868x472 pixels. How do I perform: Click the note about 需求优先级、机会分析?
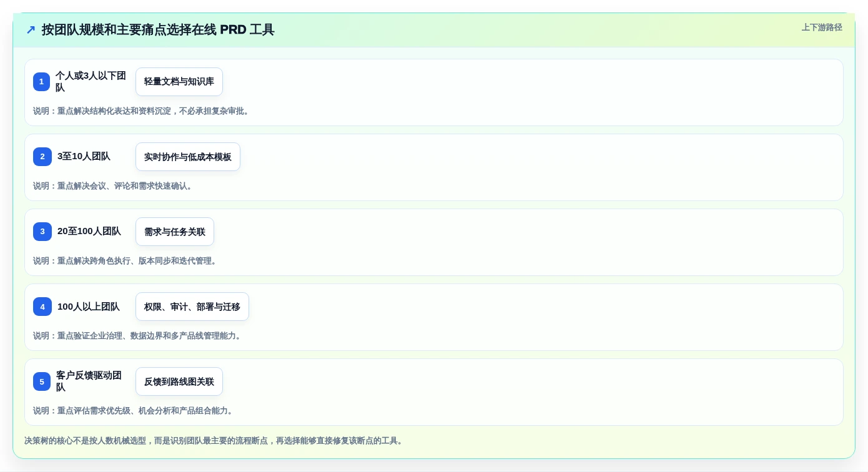coord(134,411)
